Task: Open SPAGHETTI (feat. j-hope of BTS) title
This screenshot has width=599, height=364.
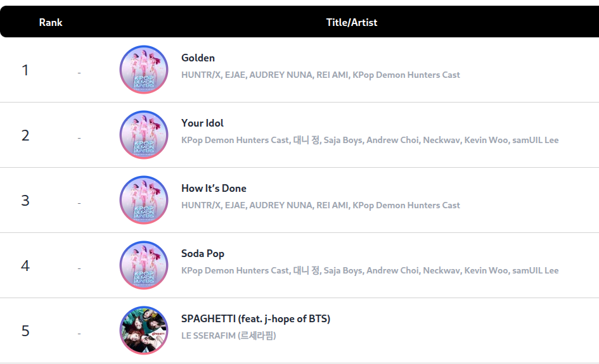Action: tap(255, 318)
